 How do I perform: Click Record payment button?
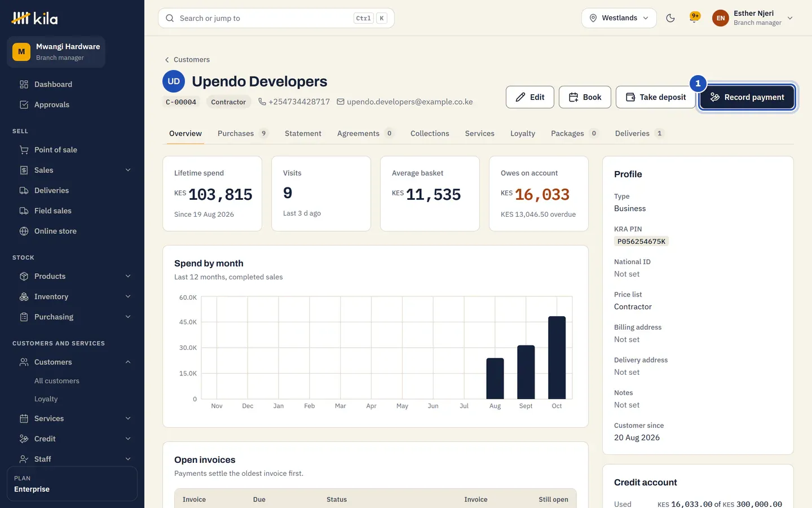(x=747, y=97)
